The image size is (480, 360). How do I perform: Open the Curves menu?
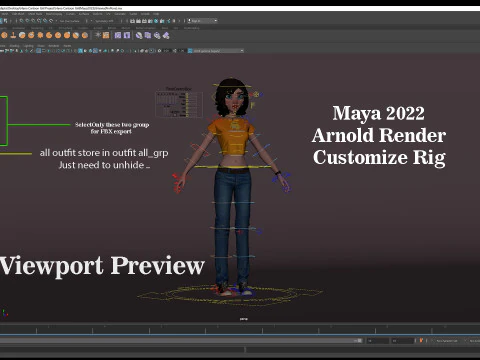click(x=70, y=14)
